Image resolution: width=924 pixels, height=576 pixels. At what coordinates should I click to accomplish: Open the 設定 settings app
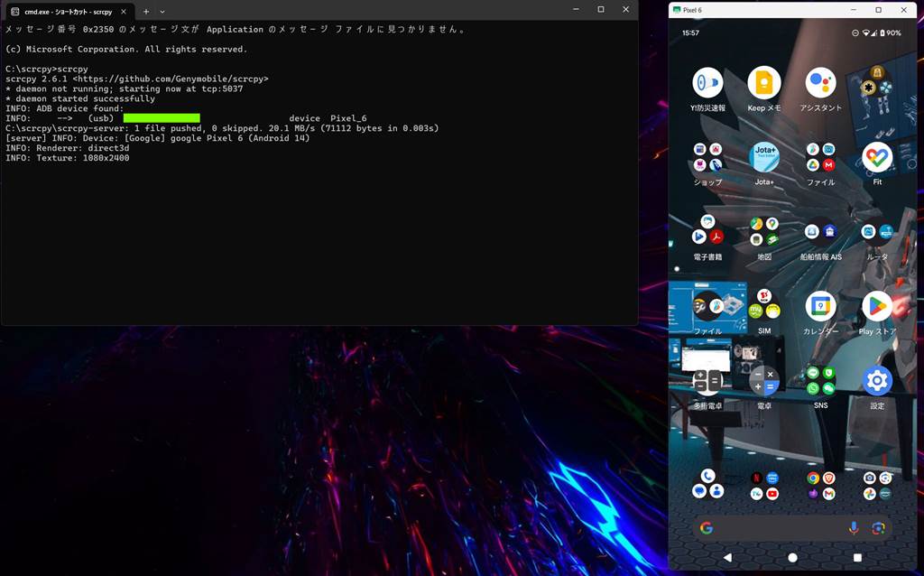877,381
